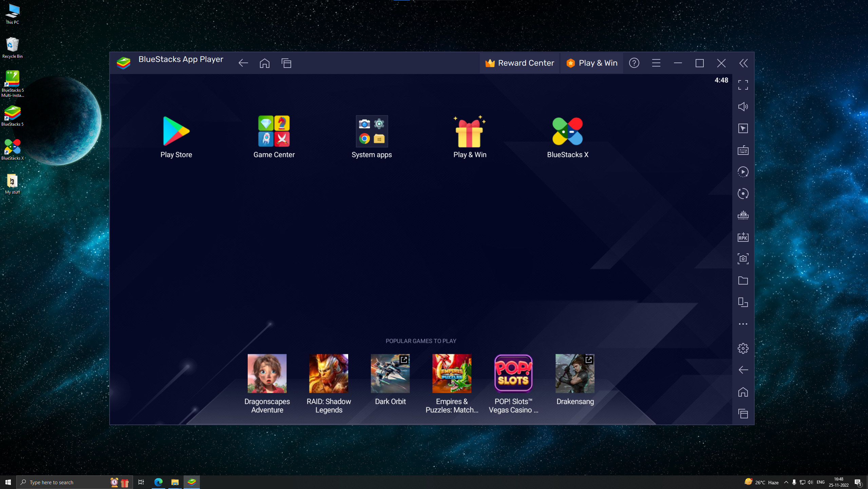
Task: Open the hamburger menu
Action: tap(656, 63)
